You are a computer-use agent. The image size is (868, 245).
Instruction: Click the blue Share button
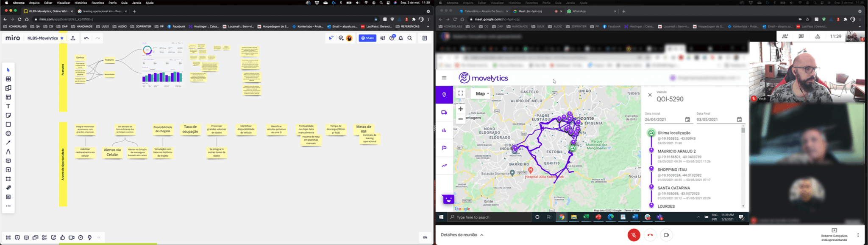(x=367, y=38)
